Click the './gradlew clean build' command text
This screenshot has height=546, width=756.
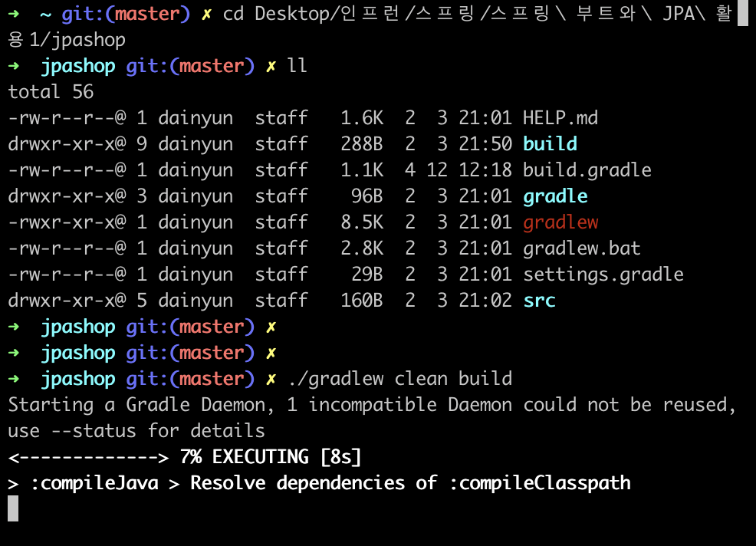[399, 379]
